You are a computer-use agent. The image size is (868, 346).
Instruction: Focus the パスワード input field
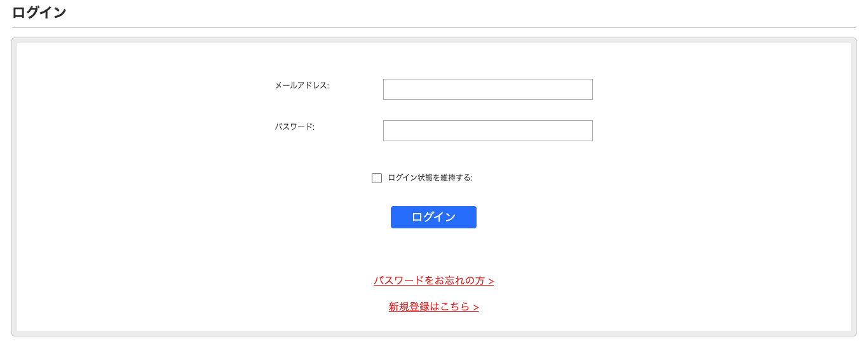(x=487, y=131)
